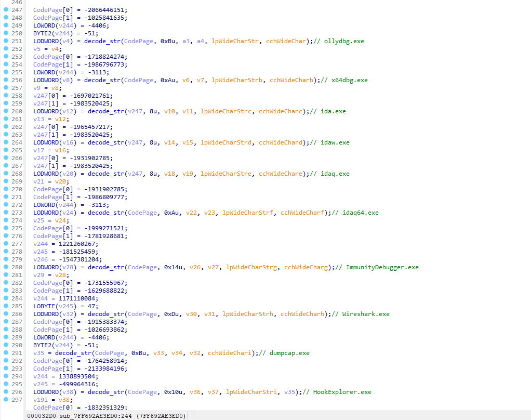Image resolution: width=531 pixels, height=420 pixels.
Task: Select decode_str call on line 291
Action: pyautogui.click(x=73, y=352)
